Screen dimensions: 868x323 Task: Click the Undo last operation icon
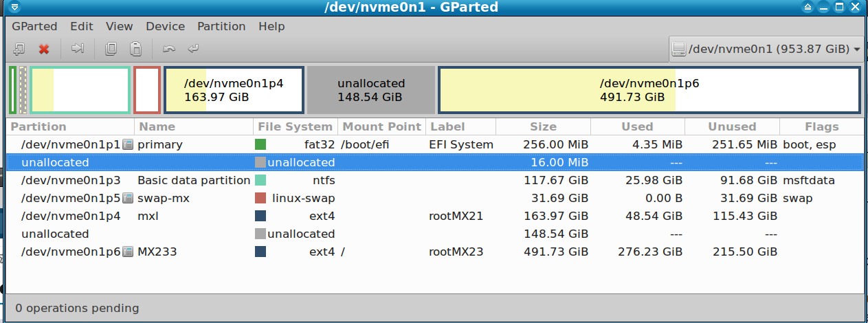(169, 49)
